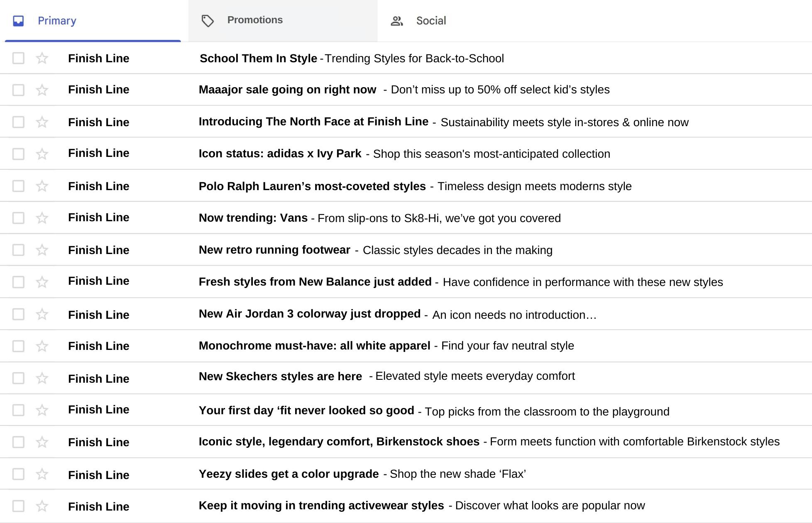Open 'Introducing The North Face at Finish Line'
Image resolution: width=812 pixels, height=523 pixels.
pos(313,122)
